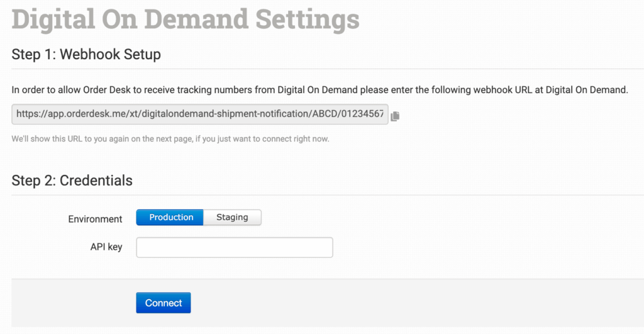Viewport: 644px width, 334px height.
Task: Click the Step 1: Webhook Setup heading
Action: (86, 55)
